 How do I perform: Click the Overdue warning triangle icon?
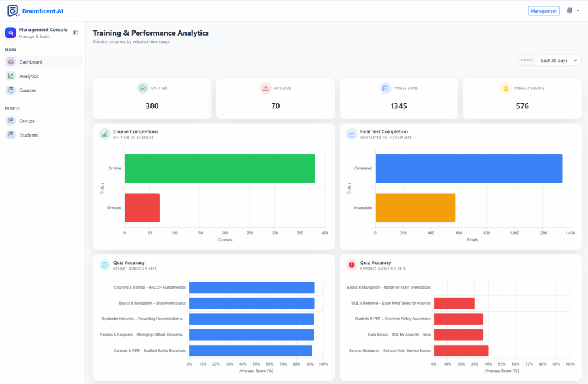pos(265,88)
